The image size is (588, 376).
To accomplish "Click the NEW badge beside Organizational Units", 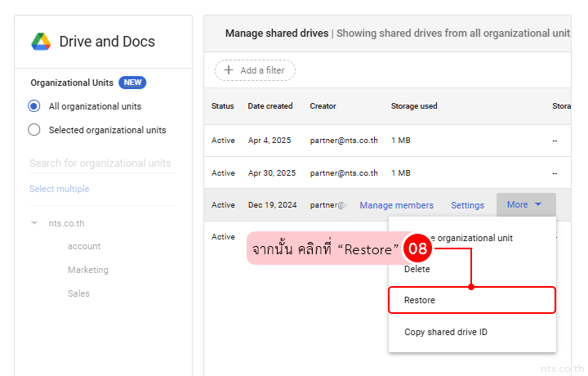I will tap(132, 83).
